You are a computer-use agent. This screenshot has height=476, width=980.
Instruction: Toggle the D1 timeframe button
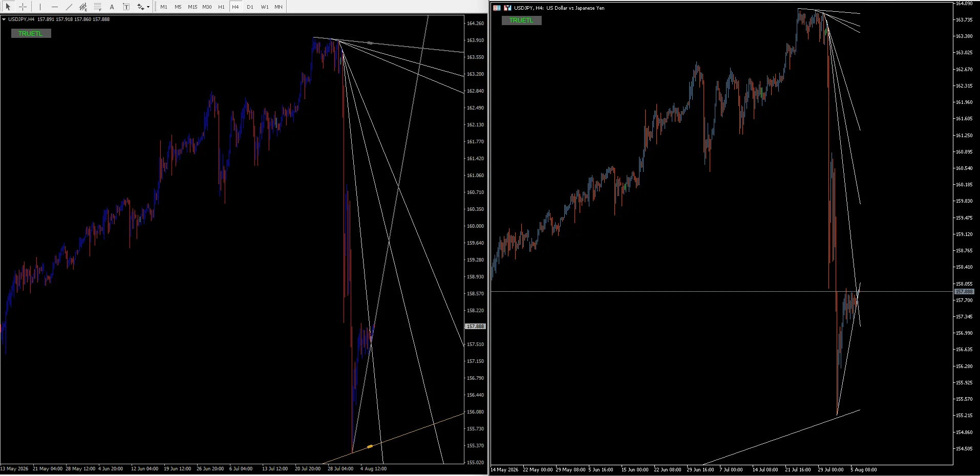pos(250,7)
